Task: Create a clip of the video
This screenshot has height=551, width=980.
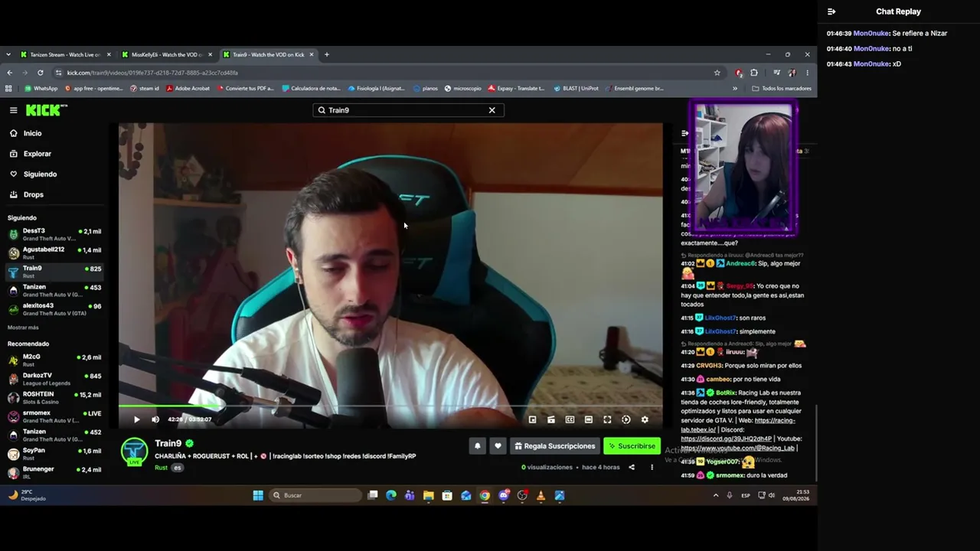Action: coord(551,419)
